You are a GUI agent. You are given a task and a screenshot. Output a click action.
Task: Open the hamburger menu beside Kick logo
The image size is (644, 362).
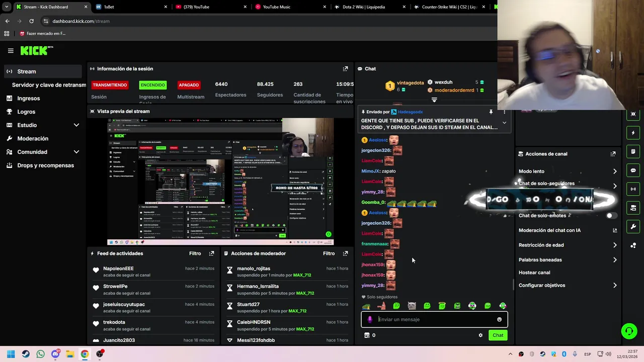coord(11,51)
